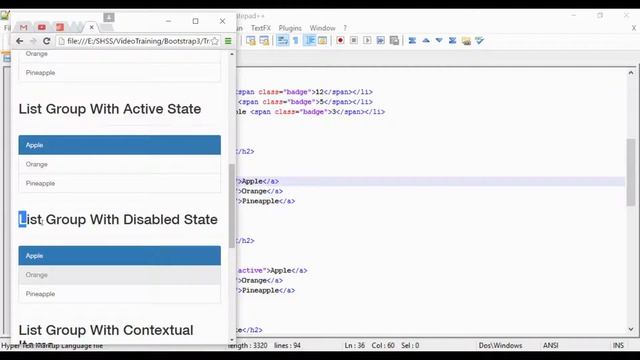Viewport: 640px width, 360px height.
Task: Click the code line containing active">Apple</a>
Action: [272, 270]
